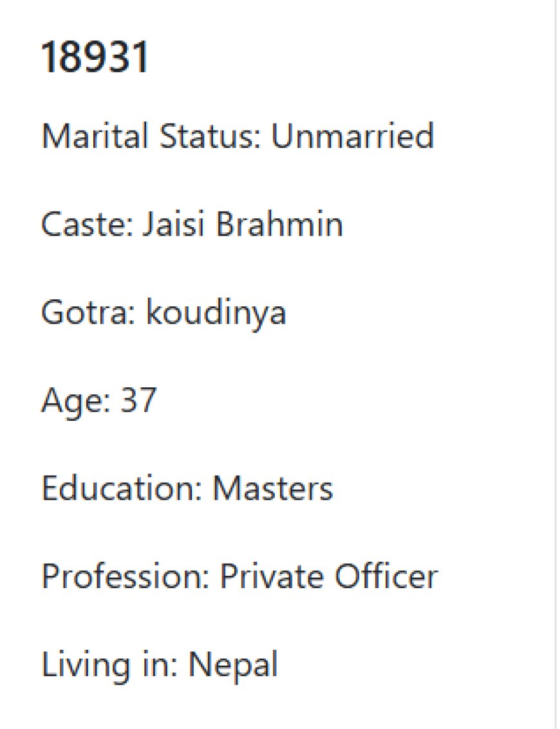Click the profile ID 18931 heading
The image size is (560, 729).
coord(95,57)
